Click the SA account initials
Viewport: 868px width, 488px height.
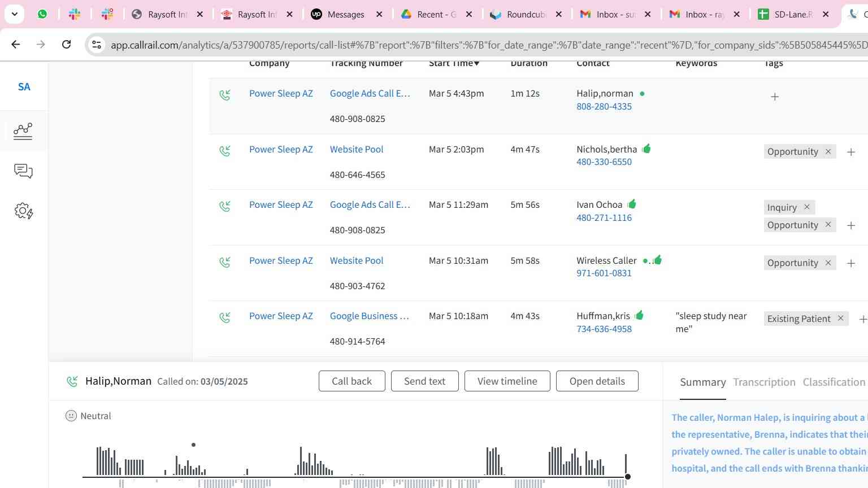coord(24,87)
